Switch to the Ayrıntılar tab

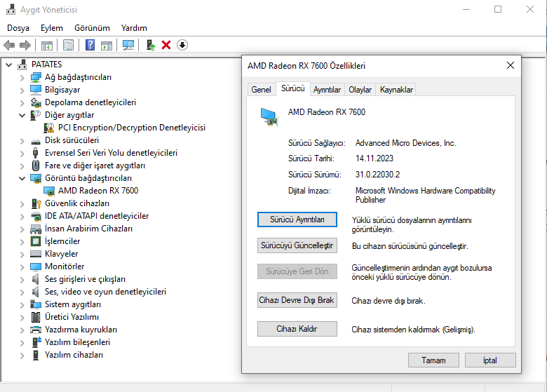[x=327, y=90]
